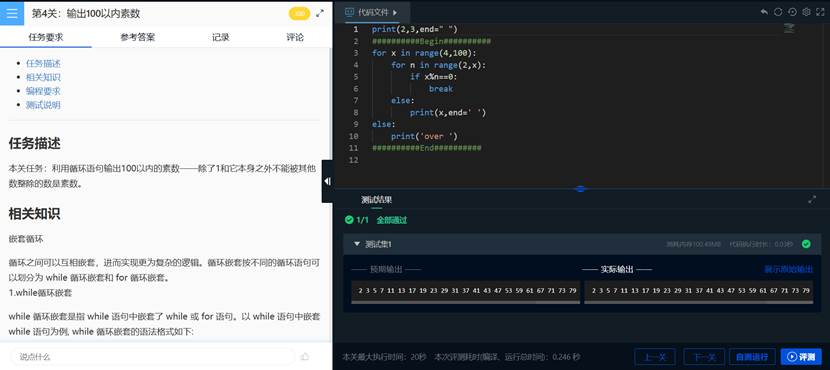Click the green check icon beside 1/1
This screenshot has width=830, height=370.
tap(349, 220)
